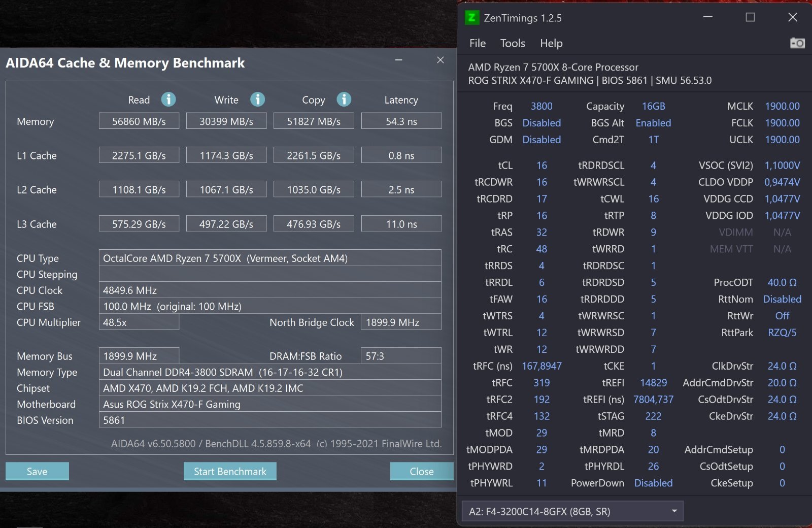The width and height of the screenshot is (812, 528).
Task: Select Memory Write value 30399 MB/s
Action: 226,121
